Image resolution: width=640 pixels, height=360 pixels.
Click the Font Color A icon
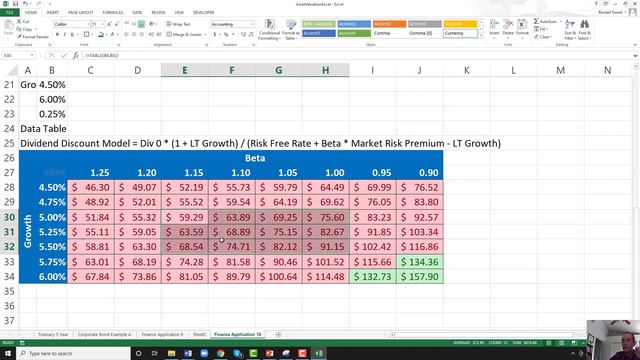pyautogui.click(x=112, y=35)
